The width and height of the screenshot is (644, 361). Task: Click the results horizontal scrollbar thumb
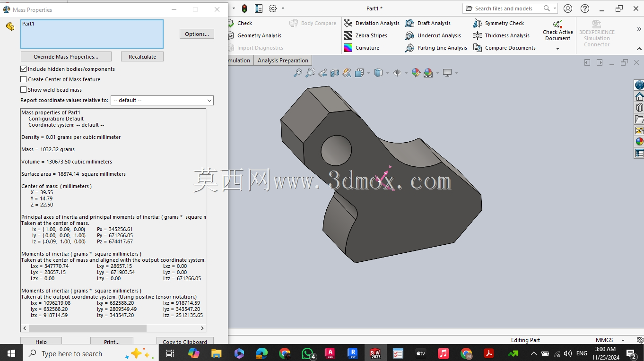tap(87, 328)
